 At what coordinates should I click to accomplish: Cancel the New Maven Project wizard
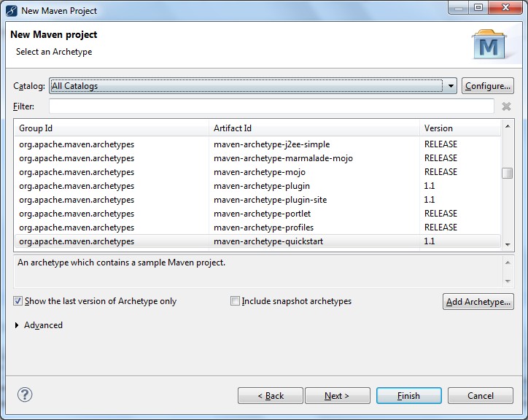coord(481,395)
